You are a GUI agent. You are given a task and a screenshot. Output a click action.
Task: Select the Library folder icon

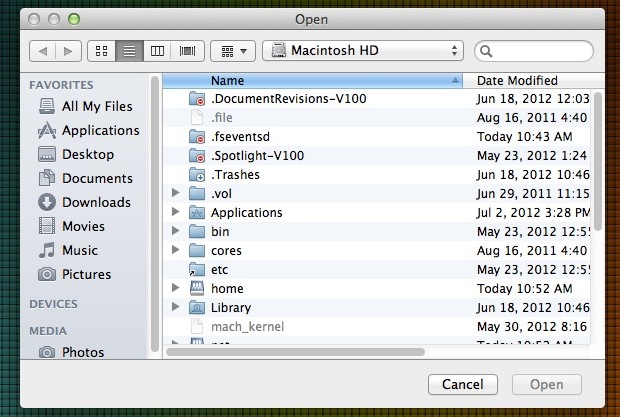197,307
